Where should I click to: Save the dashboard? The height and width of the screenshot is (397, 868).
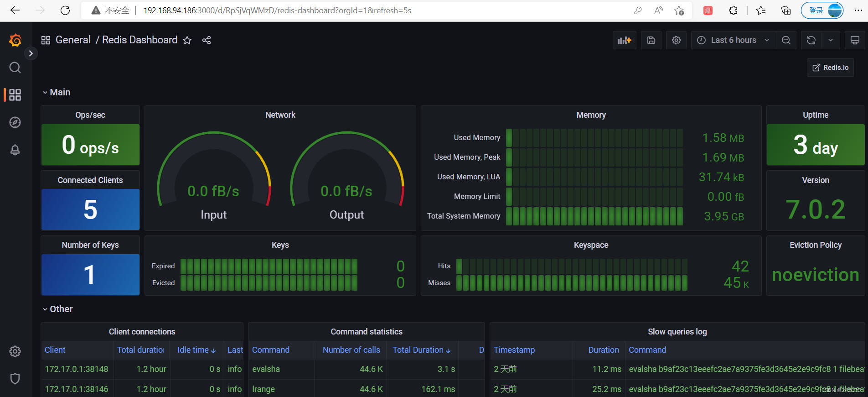pyautogui.click(x=651, y=40)
